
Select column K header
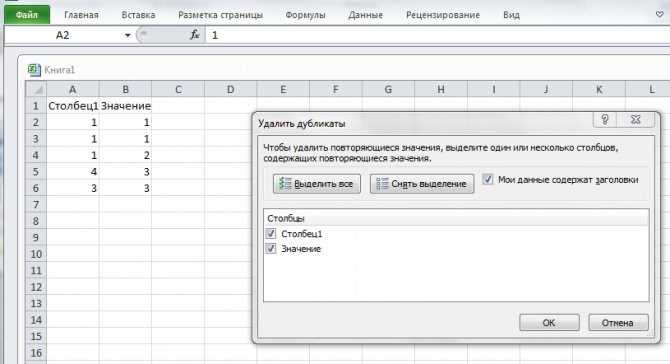coord(599,89)
